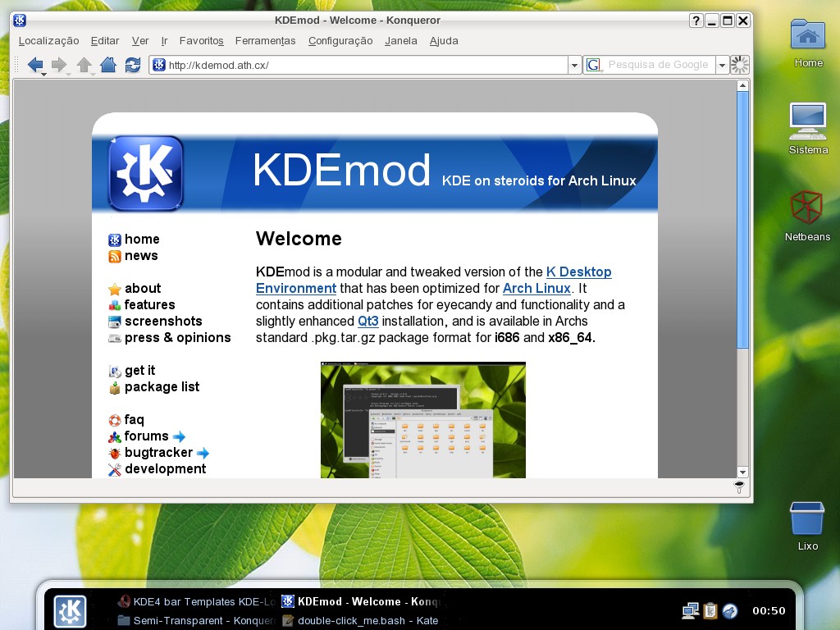Click the large KDE logo in banner
This screenshot has height=630, width=840.
146,173
